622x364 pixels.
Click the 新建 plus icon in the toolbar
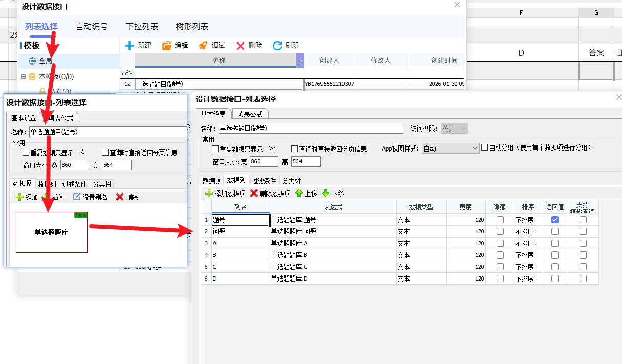coord(130,46)
